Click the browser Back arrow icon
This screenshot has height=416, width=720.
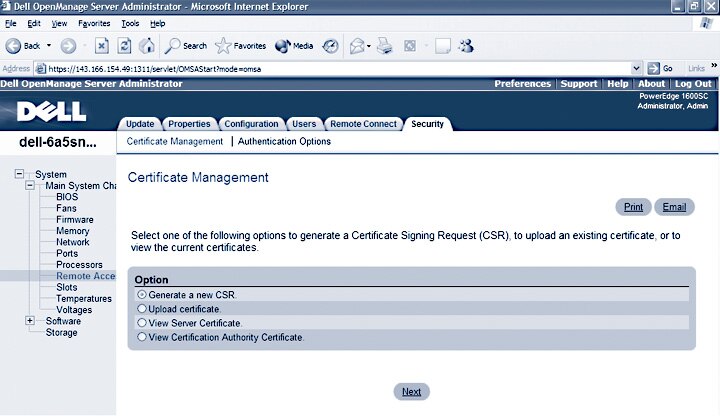(13, 46)
